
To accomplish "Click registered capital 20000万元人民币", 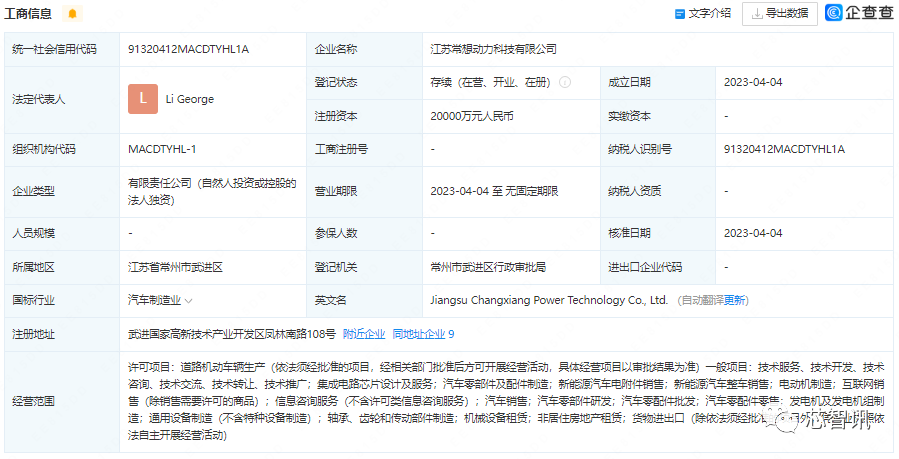I will tap(471, 116).
